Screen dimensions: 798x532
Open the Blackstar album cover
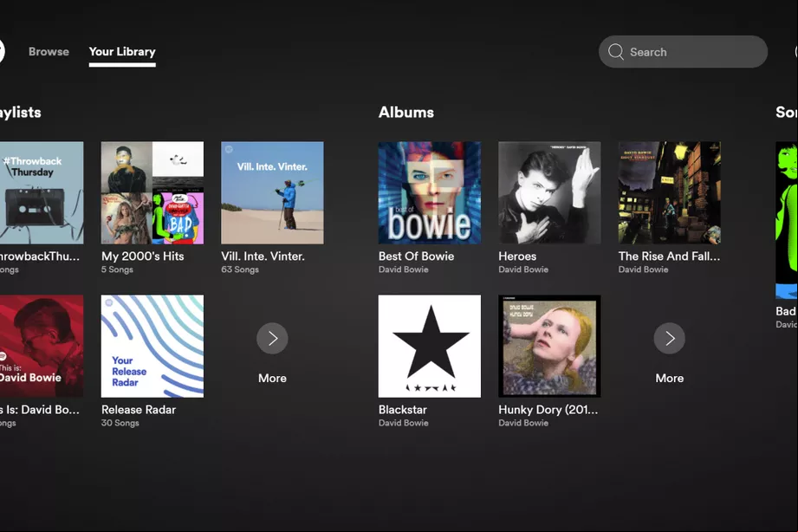[x=430, y=347]
